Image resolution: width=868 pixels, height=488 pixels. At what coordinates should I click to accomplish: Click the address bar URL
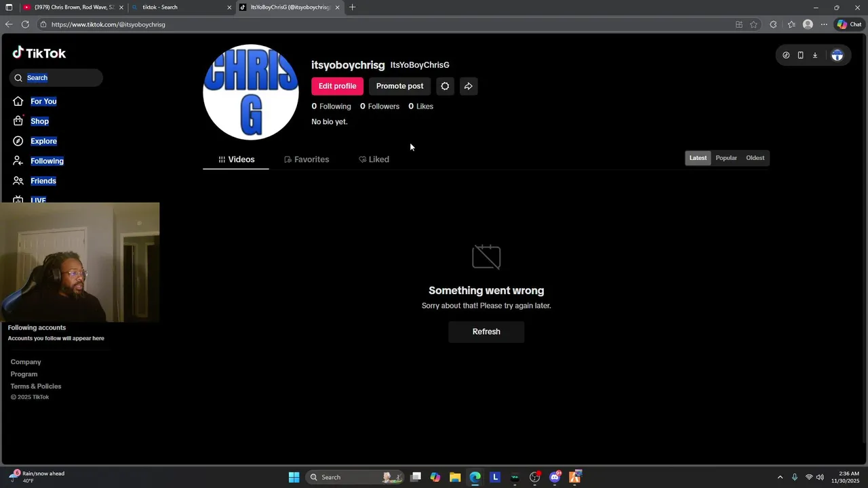tap(108, 24)
